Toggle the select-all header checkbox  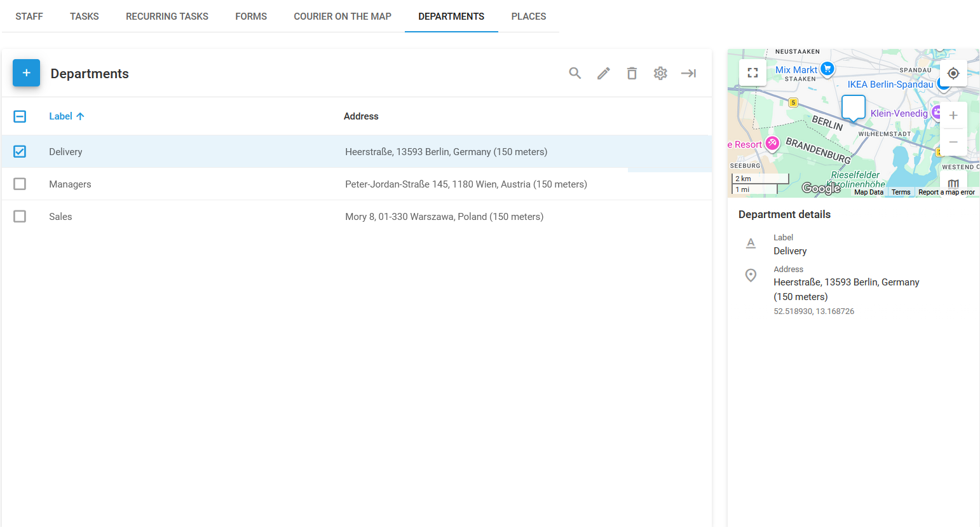(20, 116)
